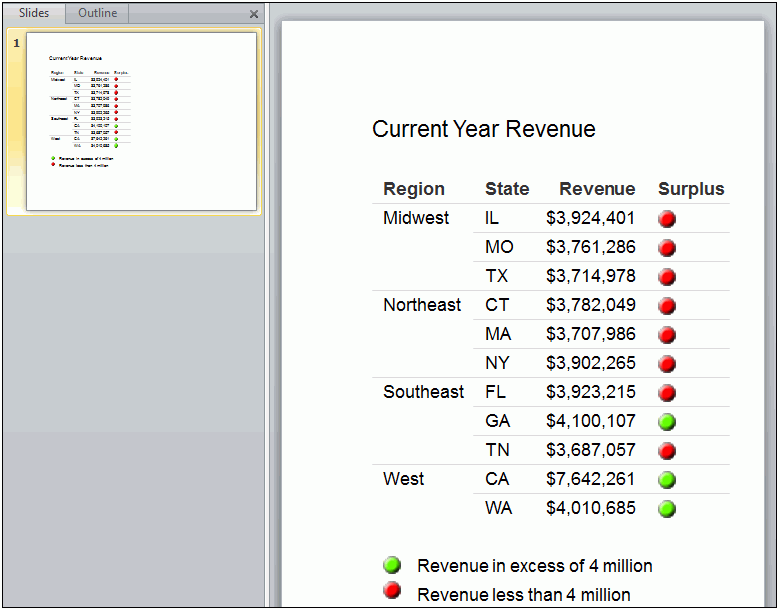Click the red indicator for IL
This screenshot has height=609, width=780.
[x=667, y=219]
